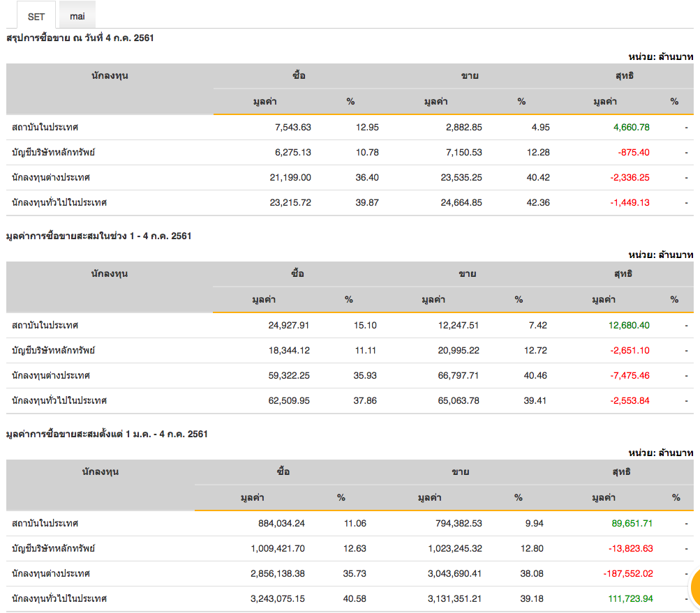Switch to the mai tab
The height and width of the screenshot is (613, 700).
click(77, 15)
